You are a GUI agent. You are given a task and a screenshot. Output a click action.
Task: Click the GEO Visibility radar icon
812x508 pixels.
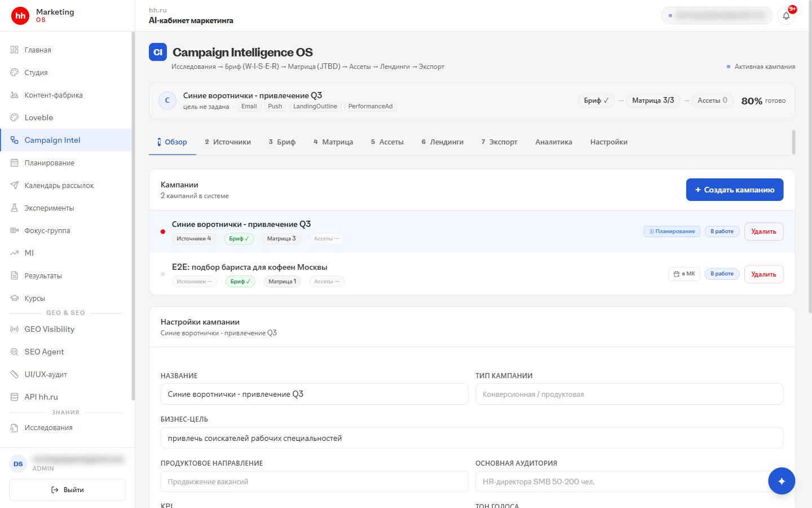[15, 329]
